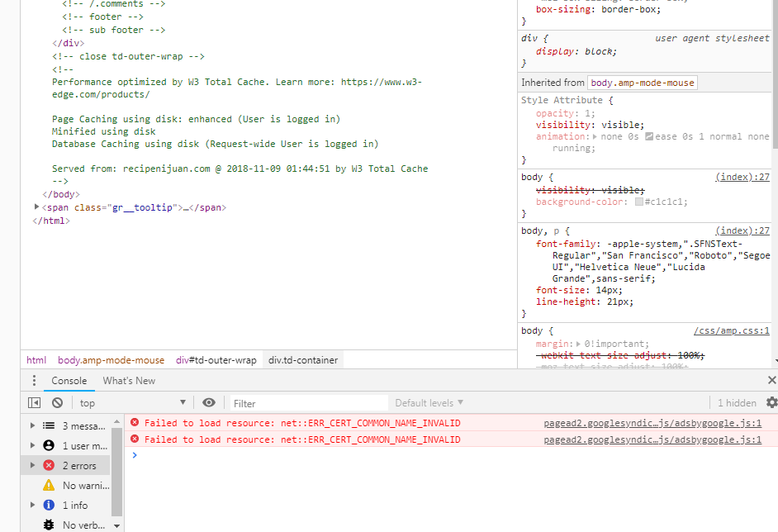Click the user icon for user messages

pyautogui.click(x=49, y=445)
